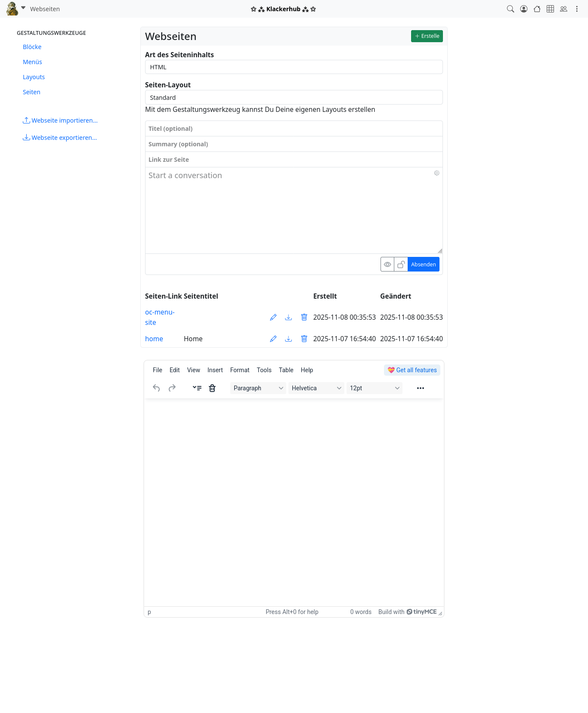
Task: Reveal more TinyMCE toolbar options
Action: (421, 388)
